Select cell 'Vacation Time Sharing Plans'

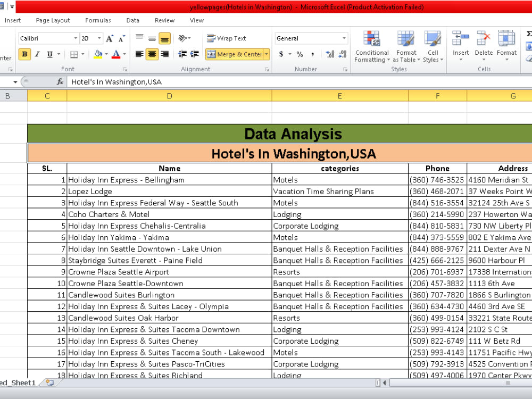pos(340,192)
